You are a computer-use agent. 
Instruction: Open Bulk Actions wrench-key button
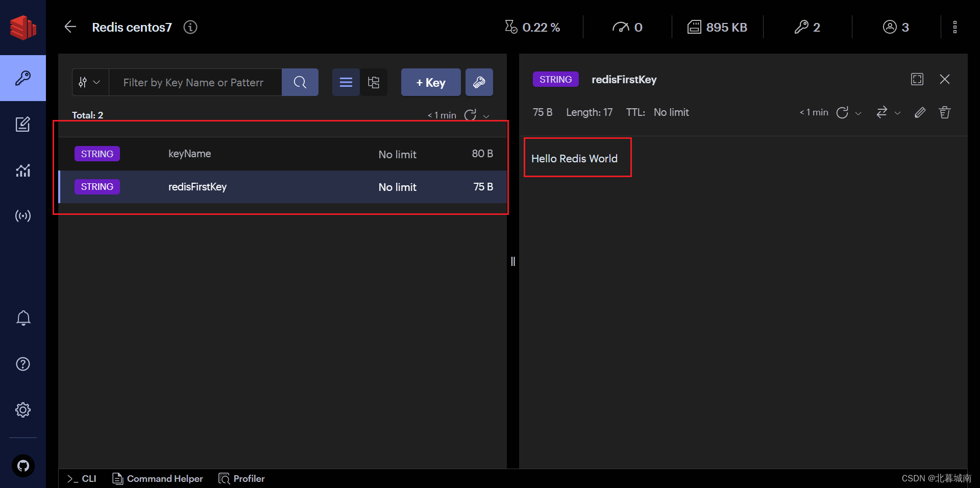479,82
